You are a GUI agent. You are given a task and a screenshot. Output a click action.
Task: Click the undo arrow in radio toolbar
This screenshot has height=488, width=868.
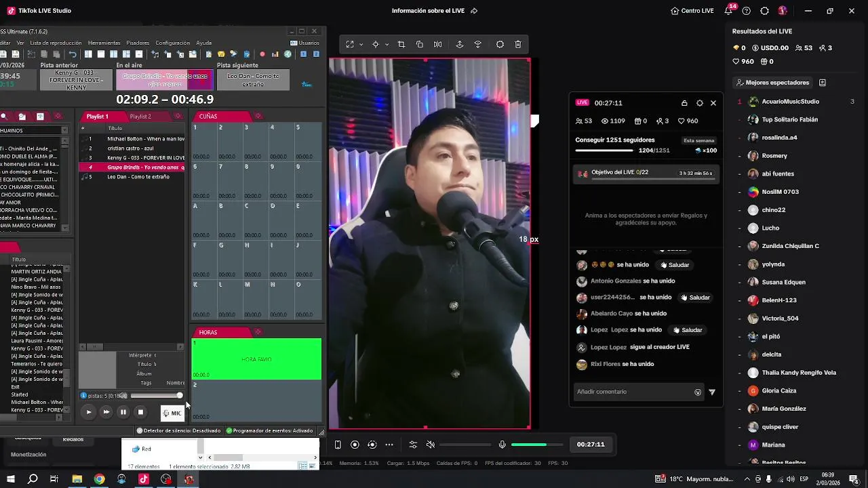73,54
